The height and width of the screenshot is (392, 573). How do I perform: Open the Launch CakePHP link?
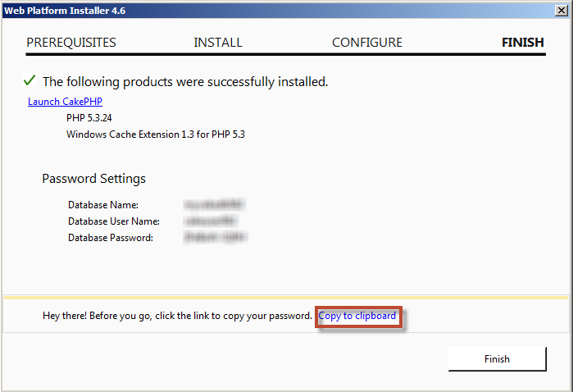(x=65, y=102)
